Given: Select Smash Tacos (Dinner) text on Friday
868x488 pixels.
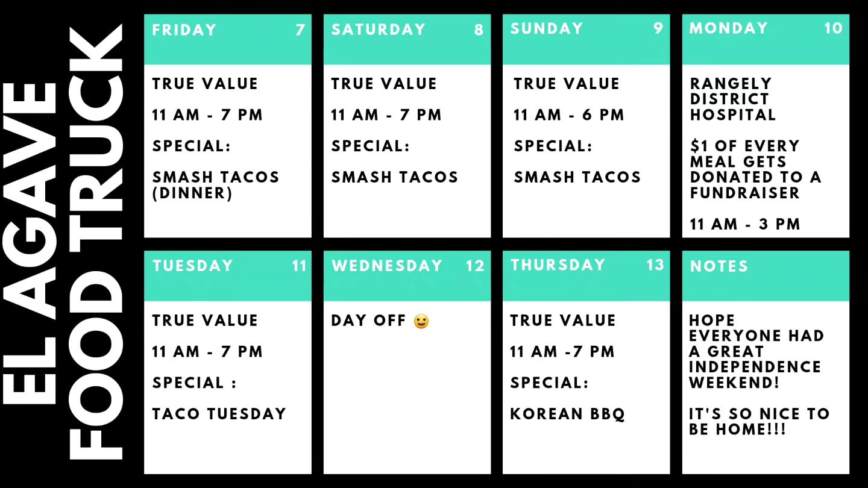Looking at the screenshot, I should click(216, 185).
